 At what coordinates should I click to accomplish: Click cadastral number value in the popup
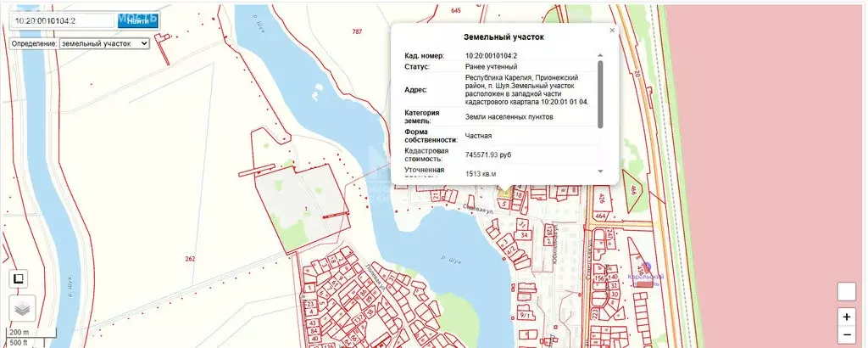[x=491, y=55]
